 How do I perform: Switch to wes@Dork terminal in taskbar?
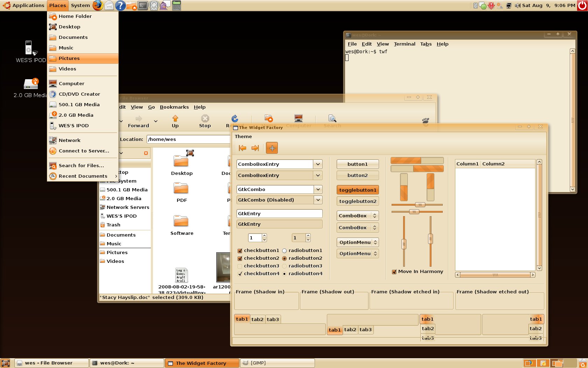pyautogui.click(x=127, y=363)
